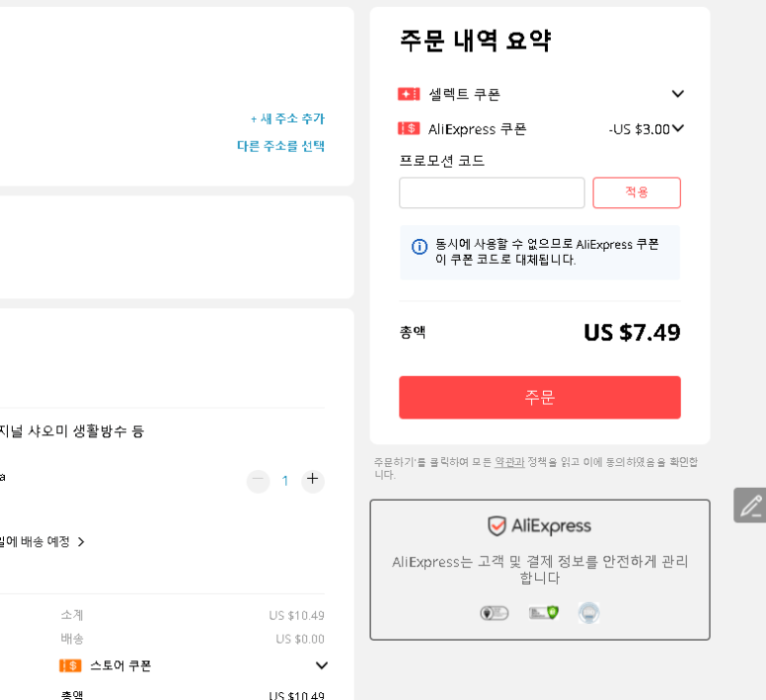Click the select coupon red ticket icon
766x700 pixels.
coord(408,94)
